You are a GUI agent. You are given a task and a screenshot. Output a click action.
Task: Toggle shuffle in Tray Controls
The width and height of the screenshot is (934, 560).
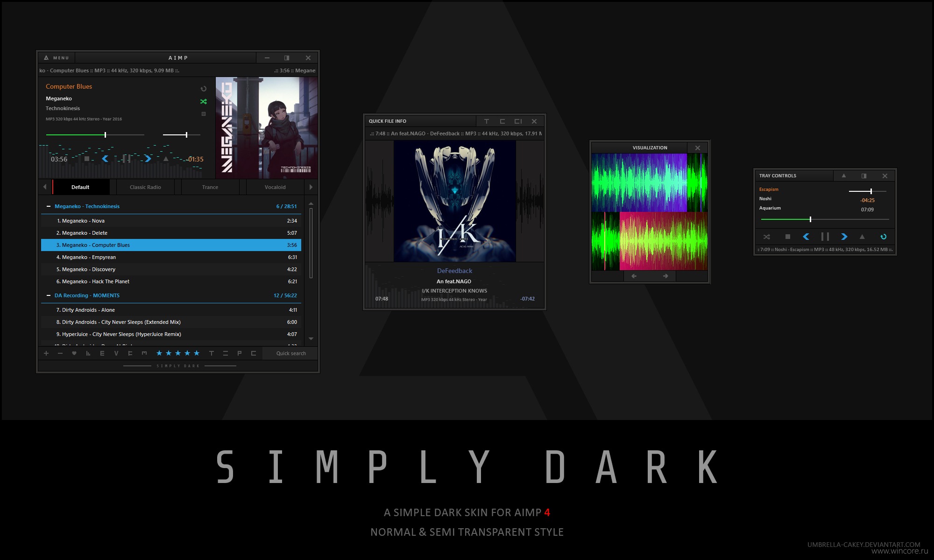767,237
